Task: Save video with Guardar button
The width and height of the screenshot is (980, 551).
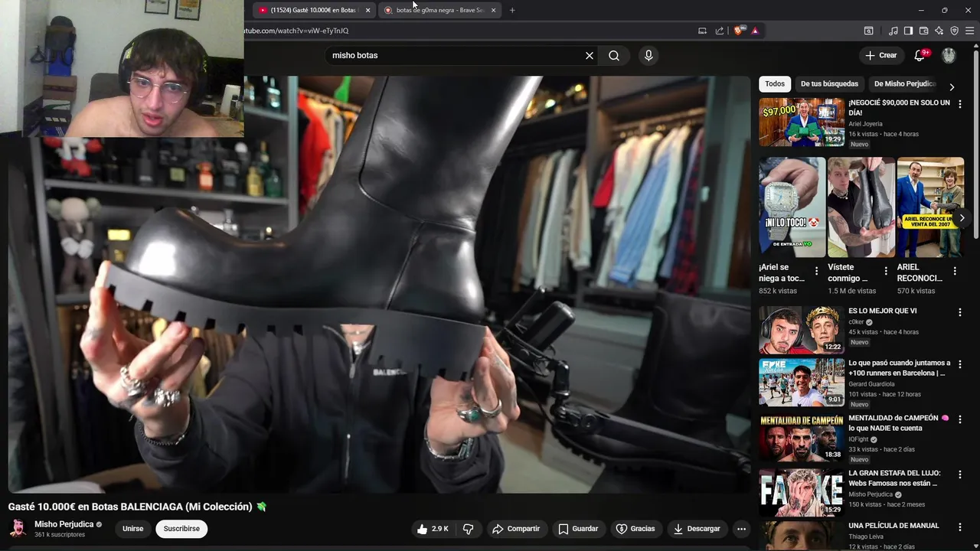Action: coord(578,529)
